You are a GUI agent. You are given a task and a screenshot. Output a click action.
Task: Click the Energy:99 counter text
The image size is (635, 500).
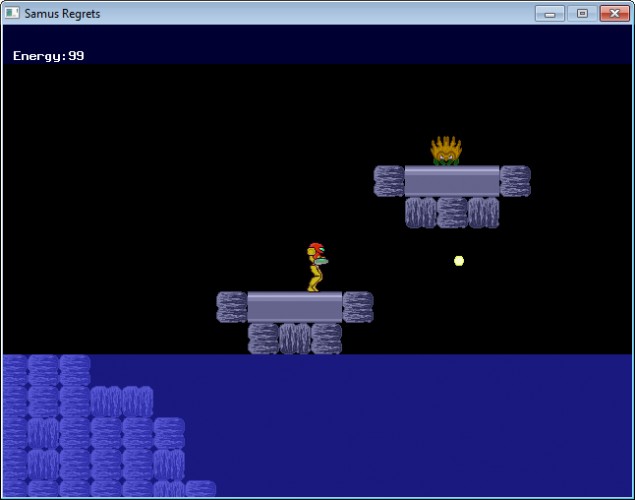pos(49,56)
